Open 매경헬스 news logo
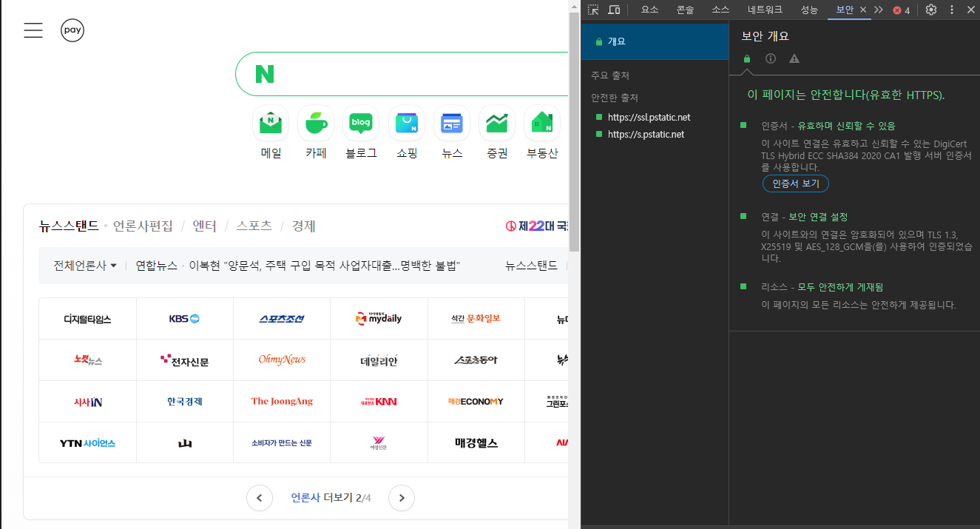Screen dimensions: 980x529 [x=476, y=443]
